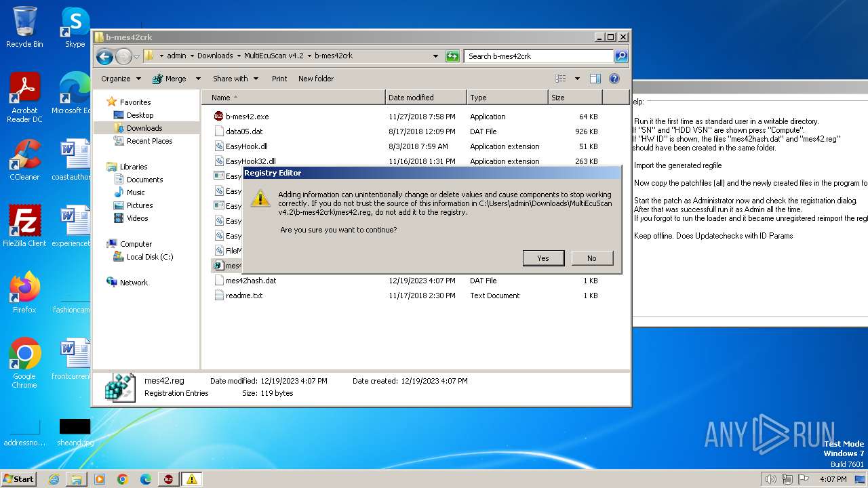The height and width of the screenshot is (488, 868).
Task: Click the Search b-mes42crk field
Action: pyautogui.click(x=539, y=56)
